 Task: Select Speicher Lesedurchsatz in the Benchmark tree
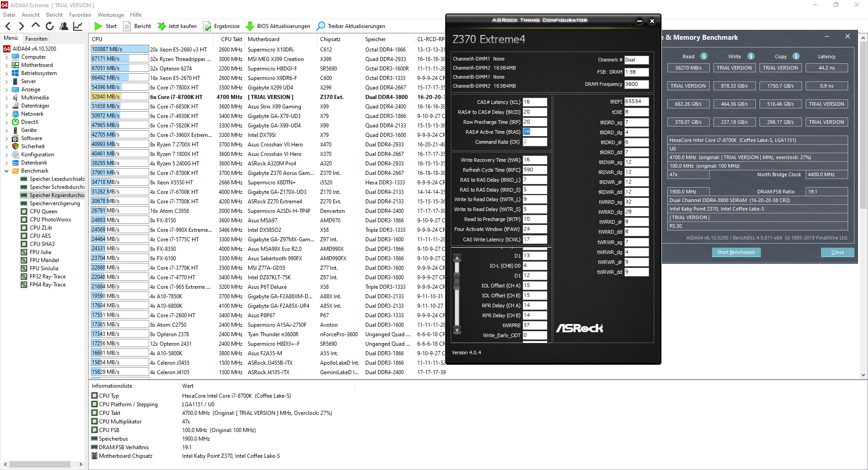click(x=53, y=179)
